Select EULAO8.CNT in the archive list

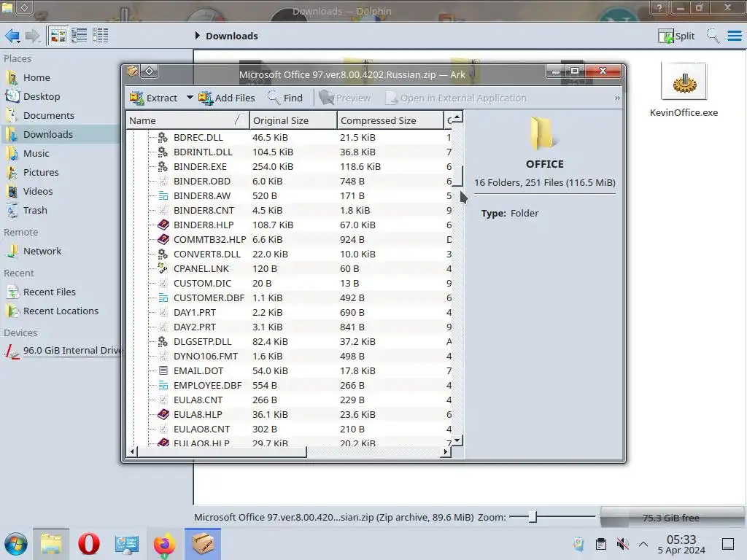[x=202, y=429]
